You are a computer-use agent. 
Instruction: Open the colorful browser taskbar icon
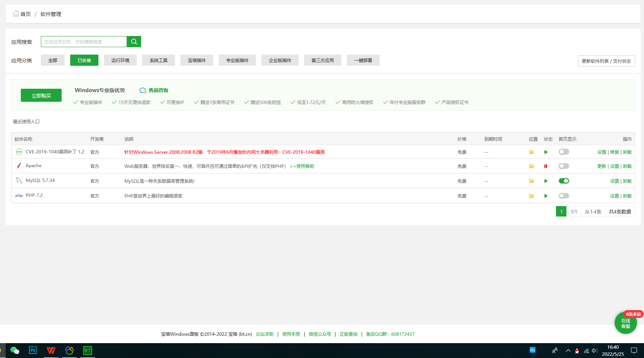point(69,350)
